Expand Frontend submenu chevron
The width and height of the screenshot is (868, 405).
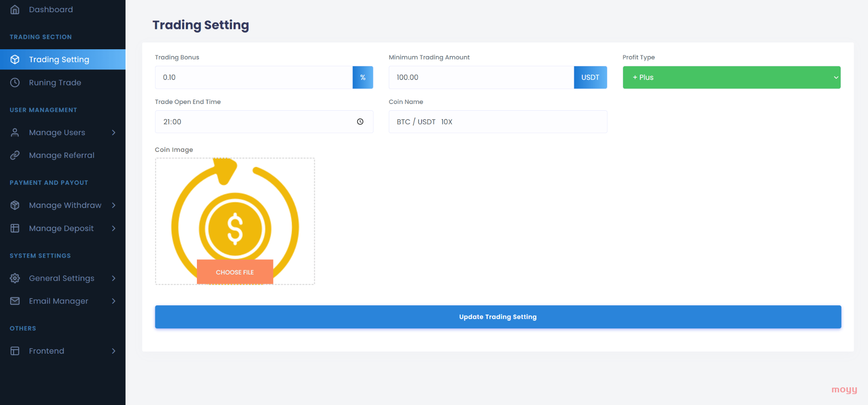pyautogui.click(x=114, y=351)
